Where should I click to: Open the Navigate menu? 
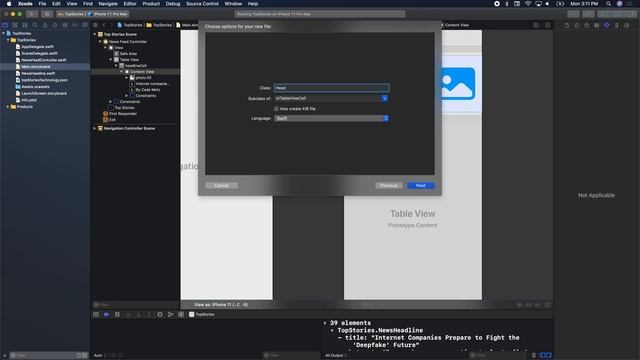coord(108,4)
